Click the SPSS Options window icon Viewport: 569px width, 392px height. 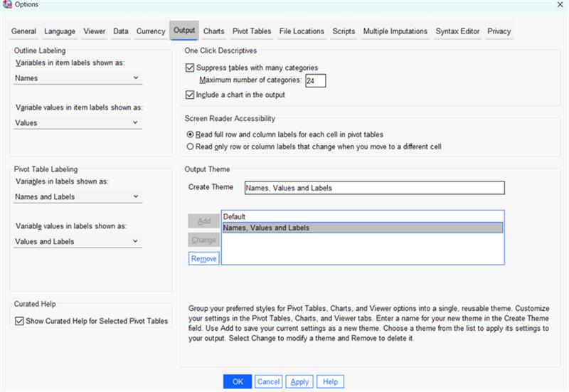click(7, 4)
